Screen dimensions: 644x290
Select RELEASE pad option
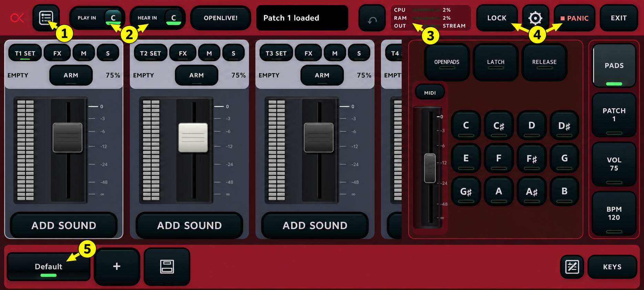(544, 62)
